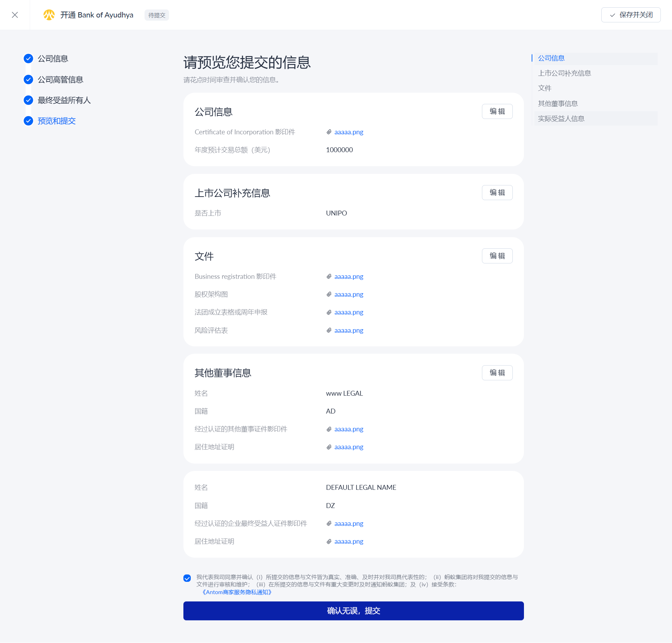Click 保存并关闭 button

[631, 15]
